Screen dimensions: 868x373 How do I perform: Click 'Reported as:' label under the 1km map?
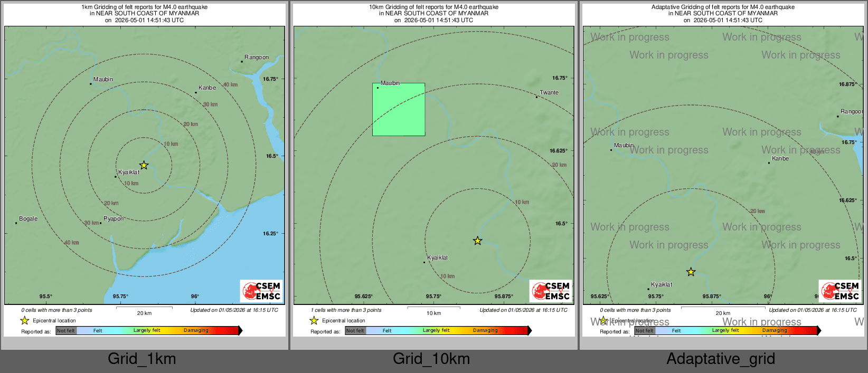click(36, 332)
